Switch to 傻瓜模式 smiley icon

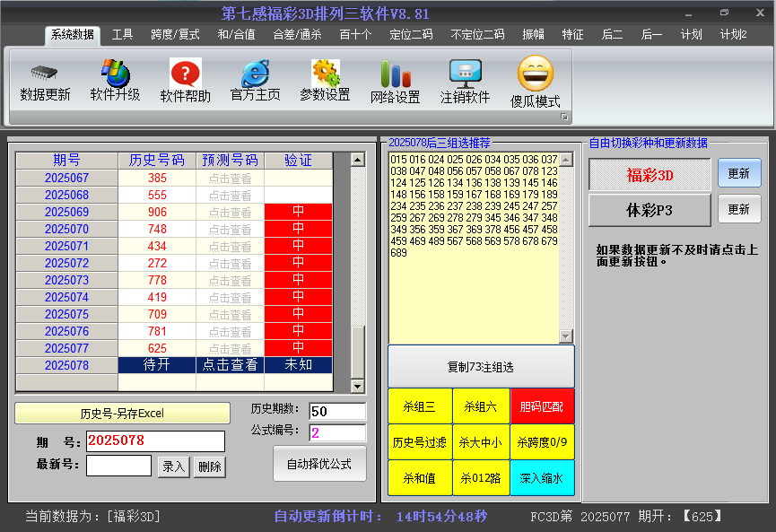coord(536,74)
